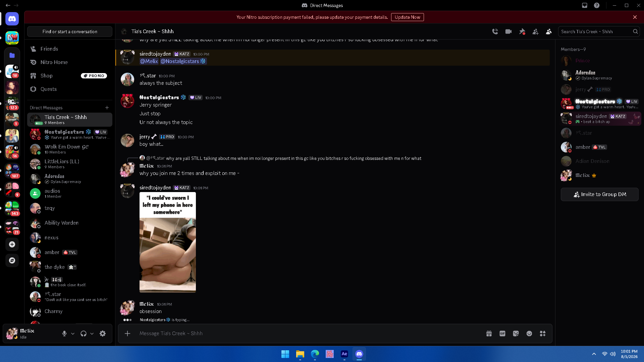
Task: Add friends to the group DM
Action: (x=535, y=32)
